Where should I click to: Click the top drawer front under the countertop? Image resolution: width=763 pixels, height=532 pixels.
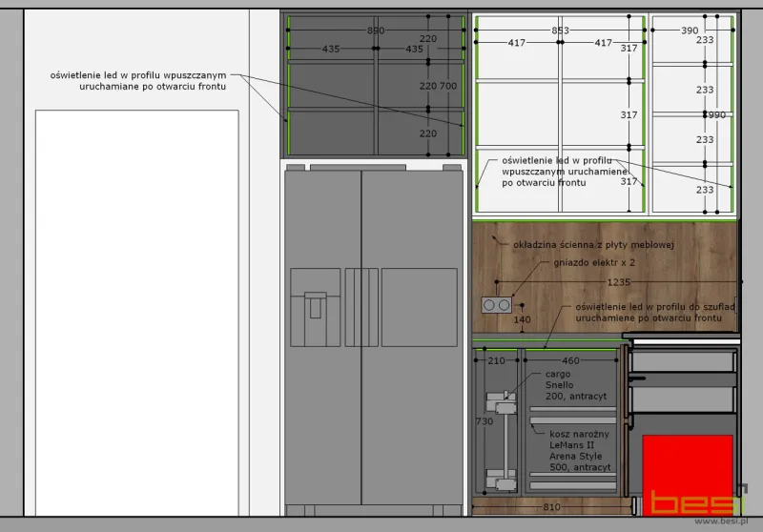point(683,362)
